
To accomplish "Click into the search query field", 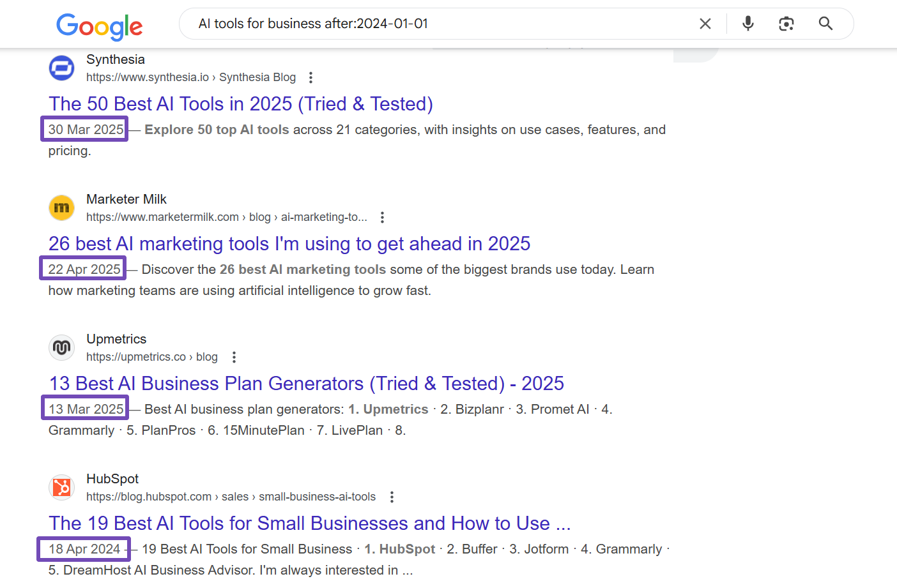I will (434, 24).
